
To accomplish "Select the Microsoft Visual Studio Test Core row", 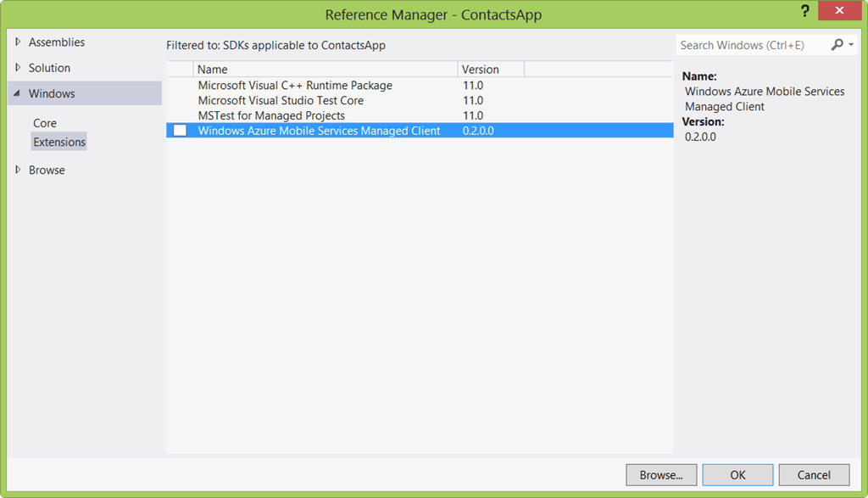I will click(x=420, y=100).
